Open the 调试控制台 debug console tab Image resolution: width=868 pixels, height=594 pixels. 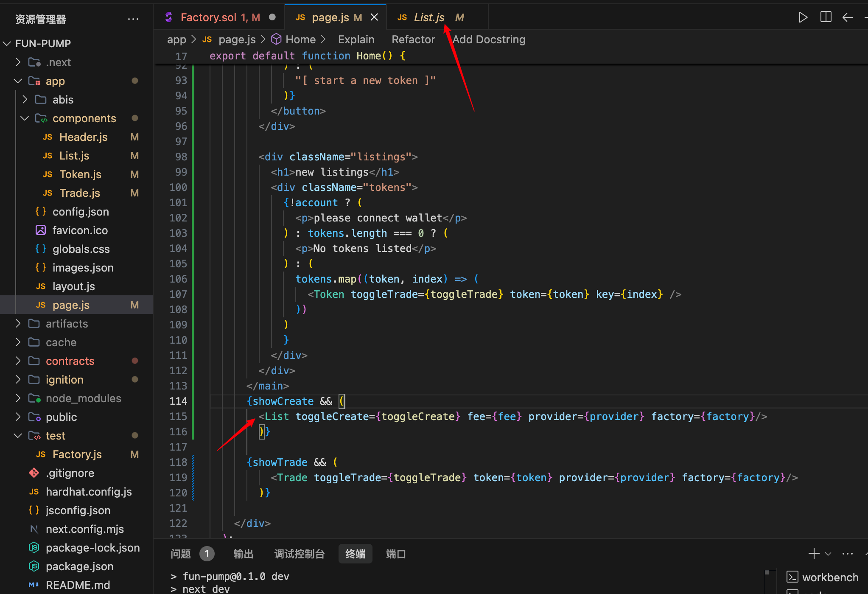300,554
